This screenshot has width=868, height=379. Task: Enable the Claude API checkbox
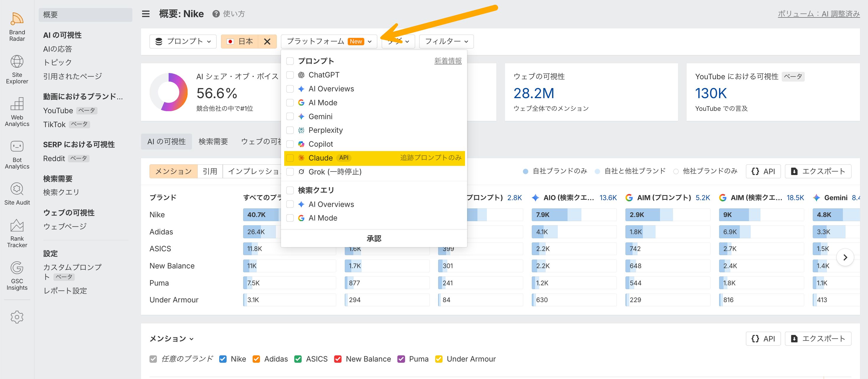pos(290,158)
